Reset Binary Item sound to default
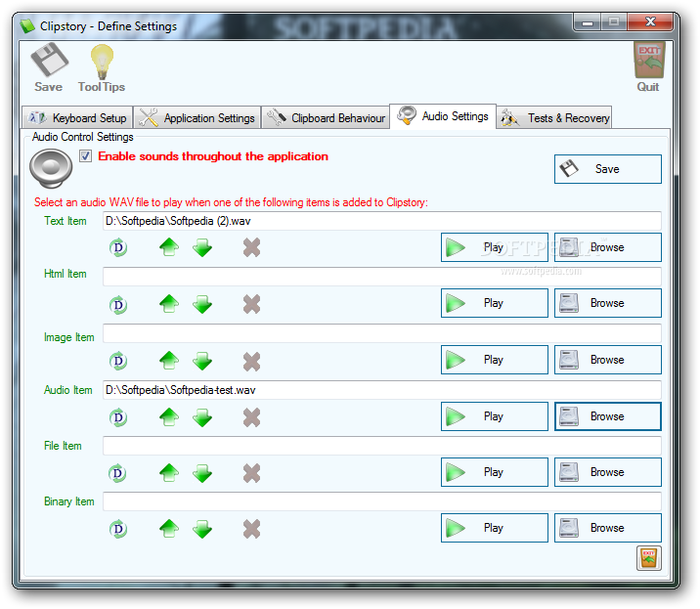 tap(118, 529)
